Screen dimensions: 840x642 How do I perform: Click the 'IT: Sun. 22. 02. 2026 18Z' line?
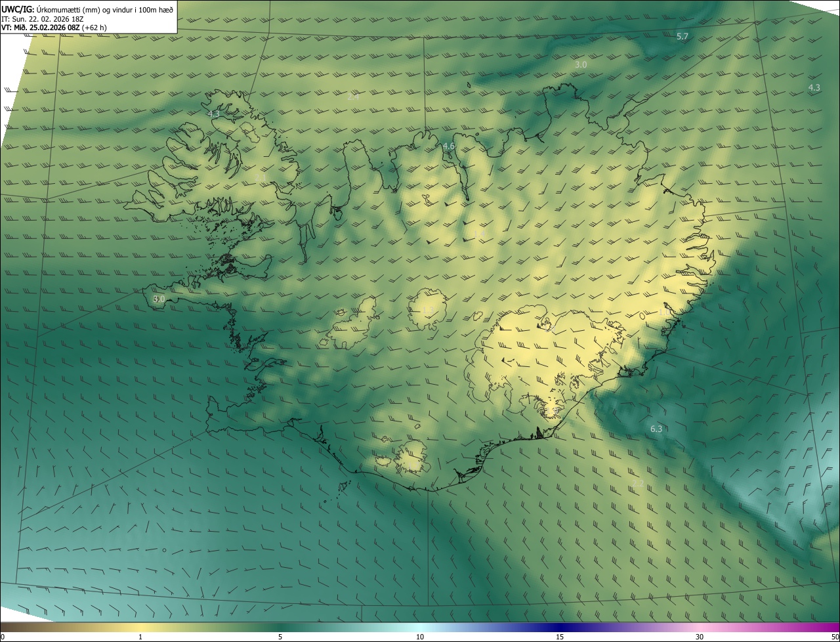pyautogui.click(x=42, y=19)
